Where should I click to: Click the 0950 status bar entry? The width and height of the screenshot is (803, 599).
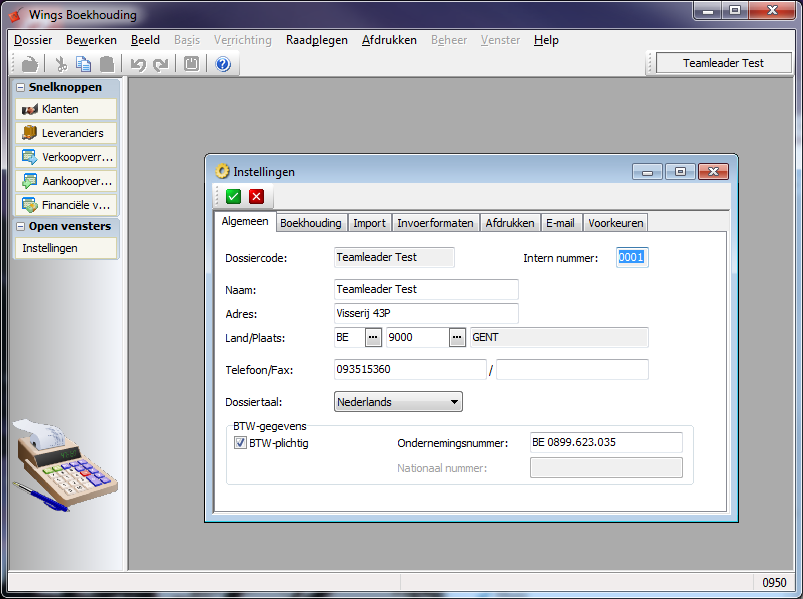tap(774, 583)
